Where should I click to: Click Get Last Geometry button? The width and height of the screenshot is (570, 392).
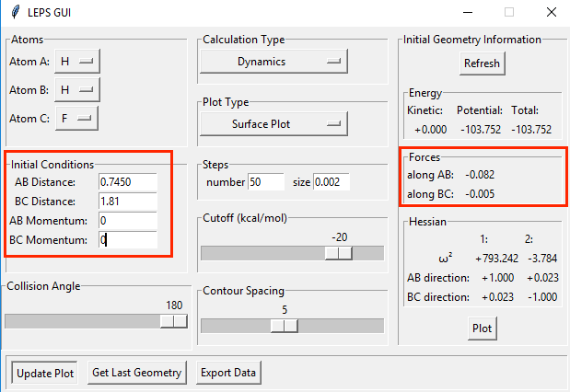coord(137,372)
